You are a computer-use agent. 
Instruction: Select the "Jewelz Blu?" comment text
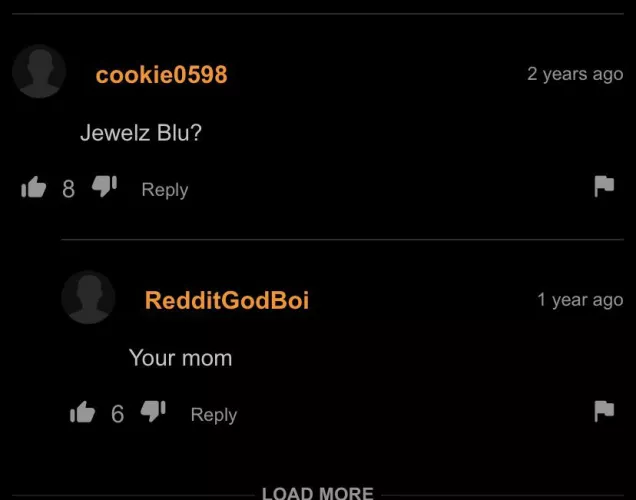(141, 133)
